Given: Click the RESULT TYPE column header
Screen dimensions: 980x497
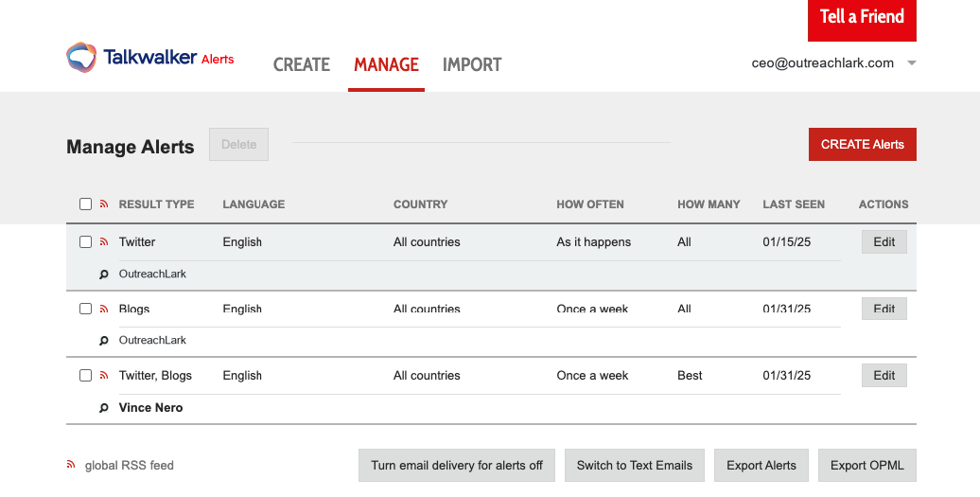Looking at the screenshot, I should [156, 204].
